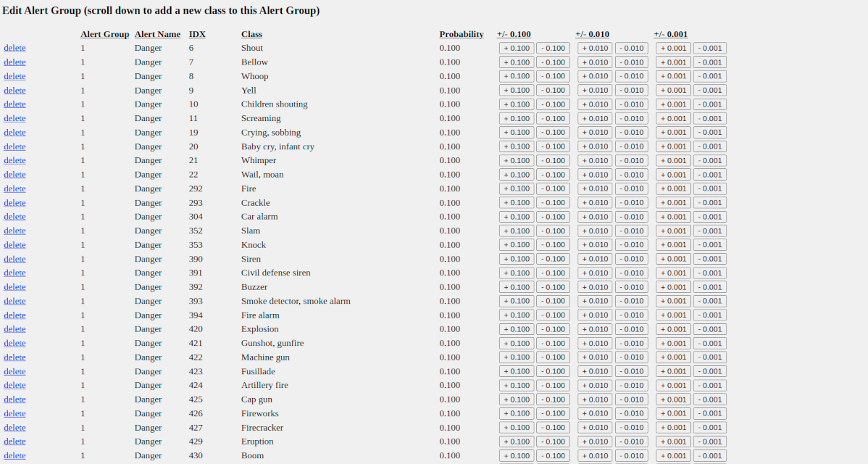Increase Yell probability by 0.010

595,91
